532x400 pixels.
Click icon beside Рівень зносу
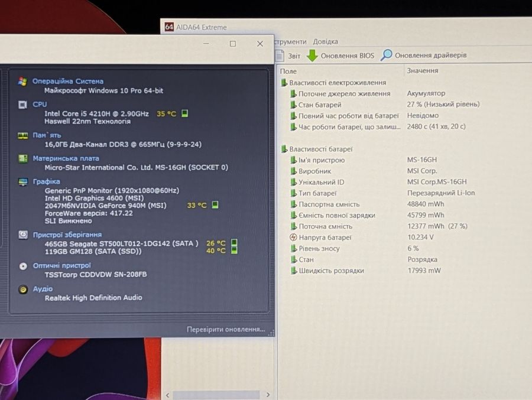click(293, 248)
